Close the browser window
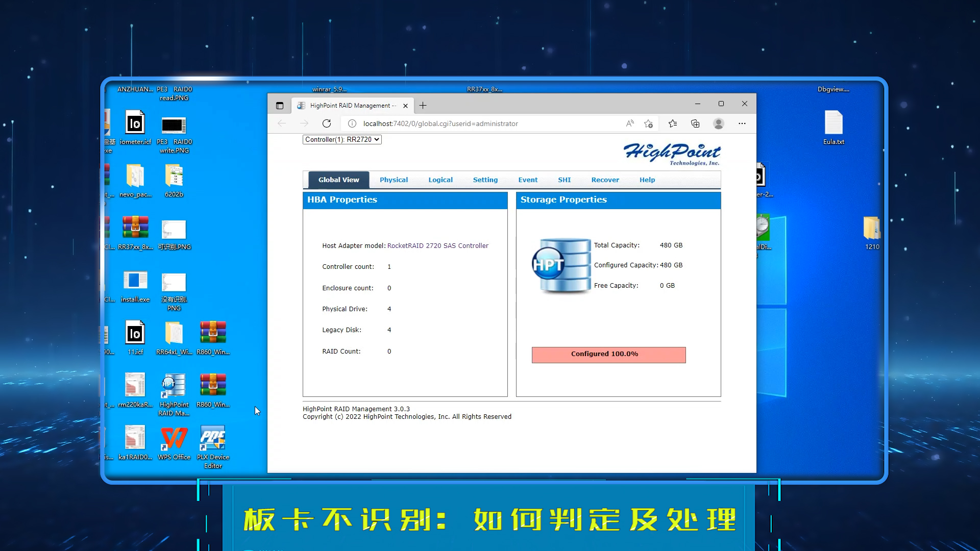 point(745,104)
